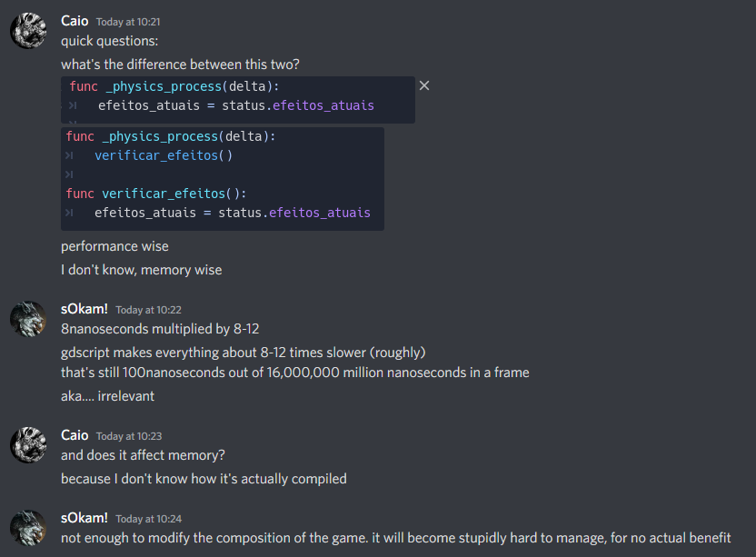Click the "Today at 10:23" timestamp
The height and width of the screenshot is (557, 756).
tap(128, 436)
